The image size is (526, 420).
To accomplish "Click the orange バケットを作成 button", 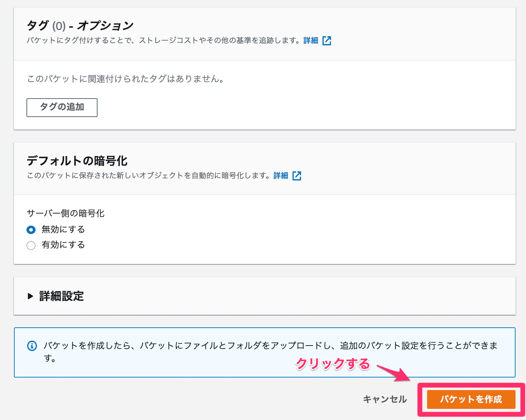I will coord(471,399).
